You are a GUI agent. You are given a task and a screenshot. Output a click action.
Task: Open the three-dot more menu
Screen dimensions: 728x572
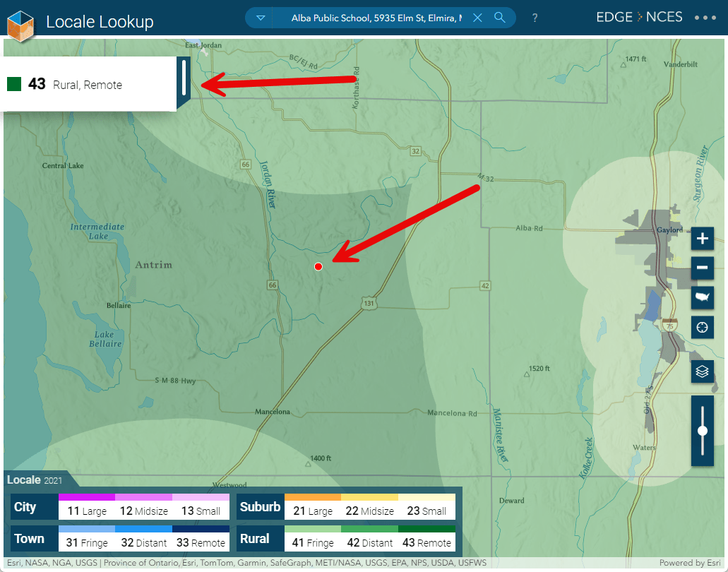705,18
